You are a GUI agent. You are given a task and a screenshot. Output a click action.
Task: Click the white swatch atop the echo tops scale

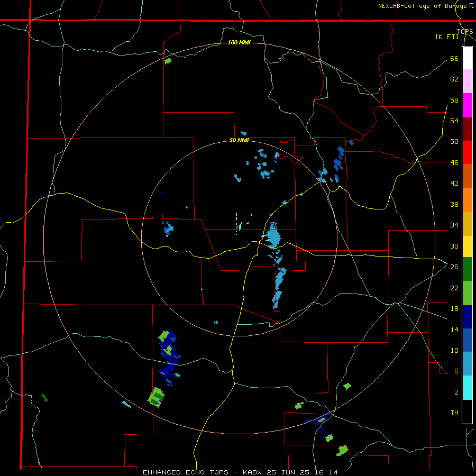(x=467, y=58)
